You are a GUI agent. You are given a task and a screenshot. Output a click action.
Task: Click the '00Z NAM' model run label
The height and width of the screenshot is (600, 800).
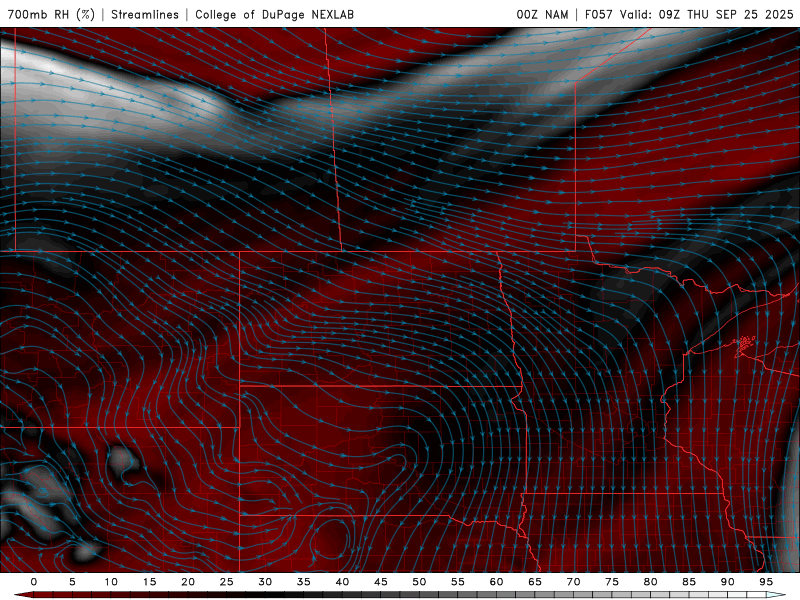click(542, 14)
